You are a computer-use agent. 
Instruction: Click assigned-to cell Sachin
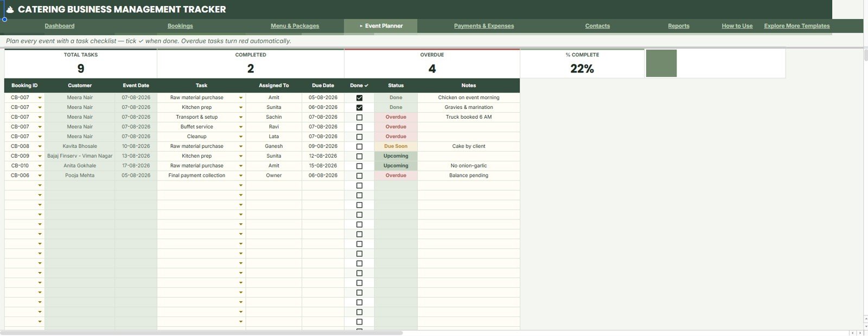coord(274,117)
